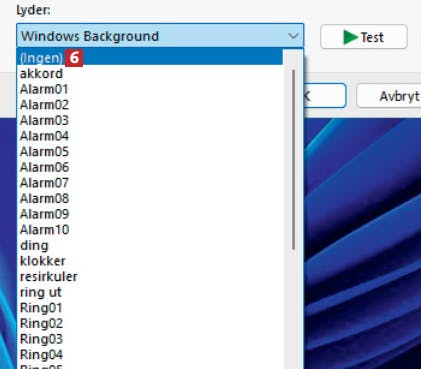Click the Avbryt button
The image size is (421, 369).
coord(389,96)
